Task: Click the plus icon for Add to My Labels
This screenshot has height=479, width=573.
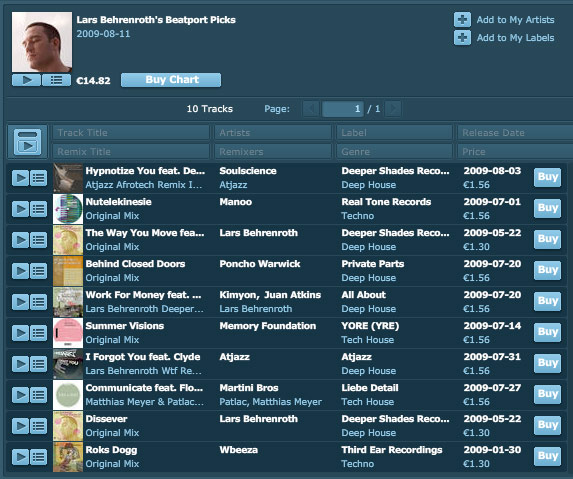Action: [462, 38]
